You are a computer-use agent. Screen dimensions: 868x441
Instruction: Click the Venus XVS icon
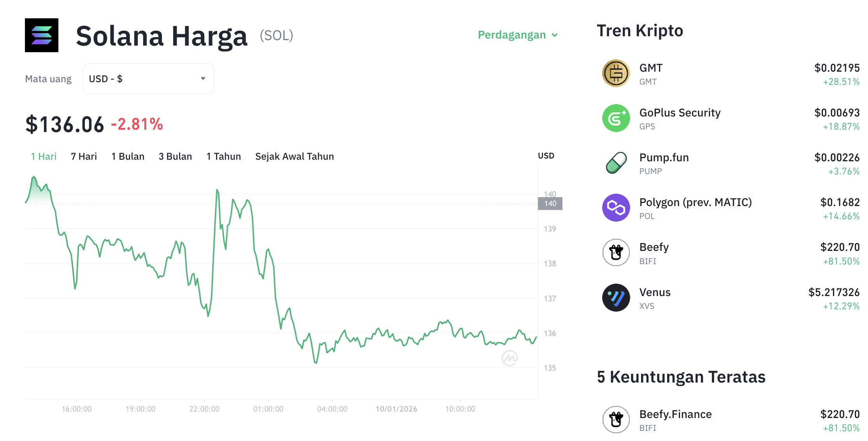click(616, 298)
